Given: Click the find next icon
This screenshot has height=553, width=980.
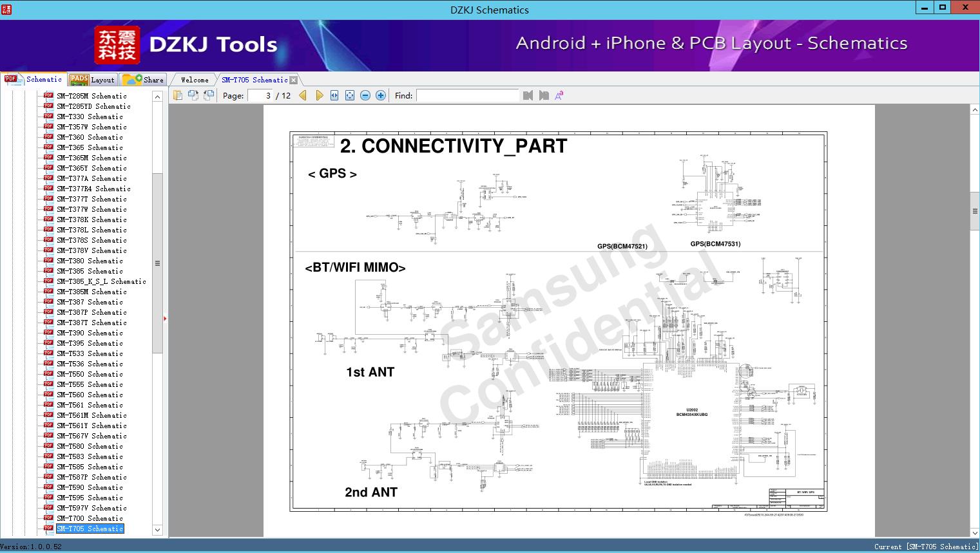Looking at the screenshot, I should (544, 95).
